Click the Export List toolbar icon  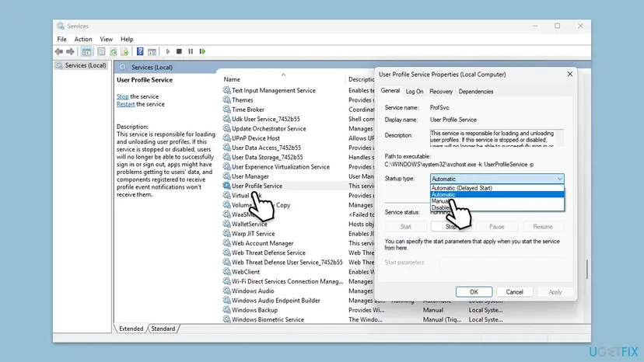coord(125,51)
